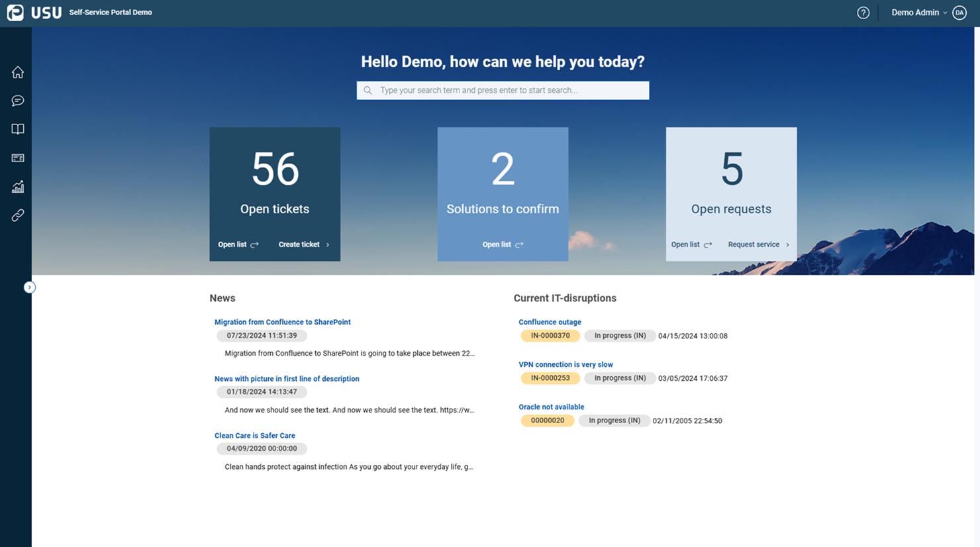Open the reports chart icon in sidebar
Viewport: 980px width, 547px height.
coord(18,187)
